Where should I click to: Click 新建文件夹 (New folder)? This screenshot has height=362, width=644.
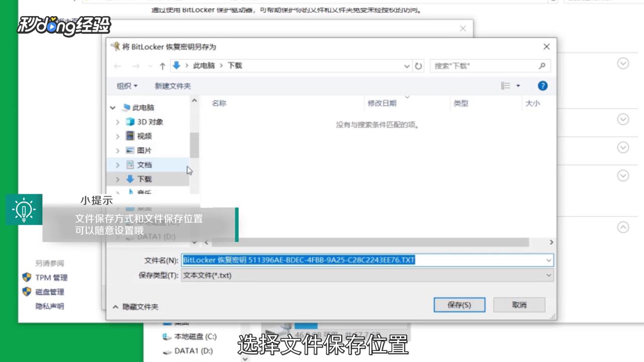tap(173, 86)
